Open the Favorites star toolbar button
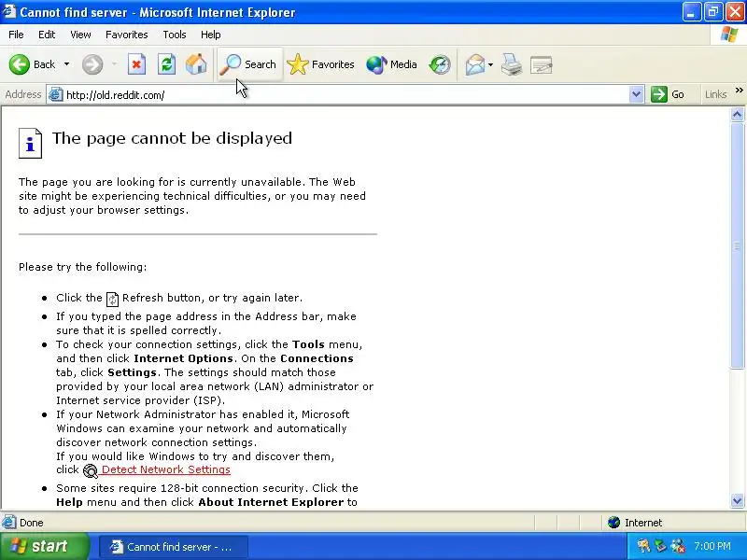747x560 pixels. click(x=321, y=64)
